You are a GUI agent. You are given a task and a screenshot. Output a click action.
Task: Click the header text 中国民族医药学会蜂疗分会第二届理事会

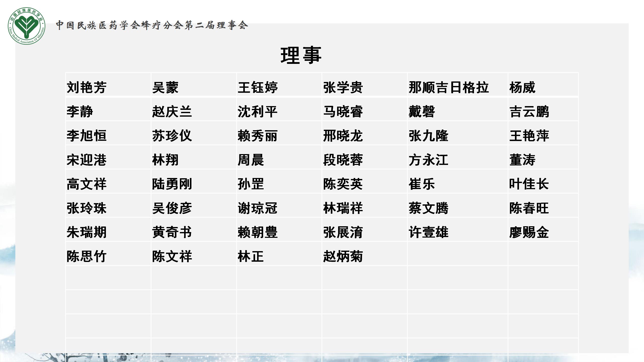tap(152, 25)
